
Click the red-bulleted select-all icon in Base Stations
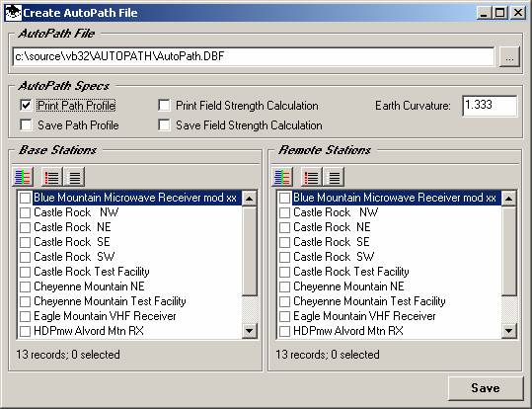(x=52, y=177)
